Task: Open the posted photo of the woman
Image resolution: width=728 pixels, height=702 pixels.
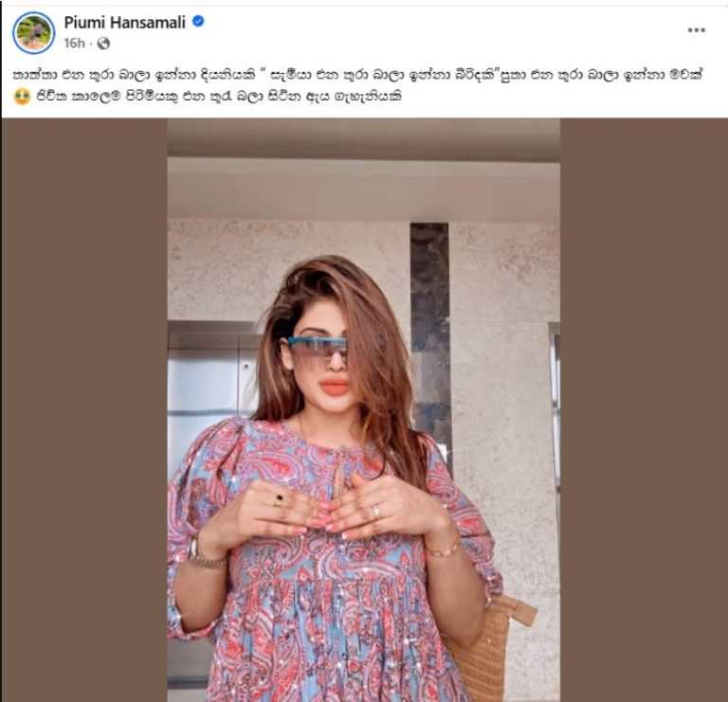Action: click(364, 409)
